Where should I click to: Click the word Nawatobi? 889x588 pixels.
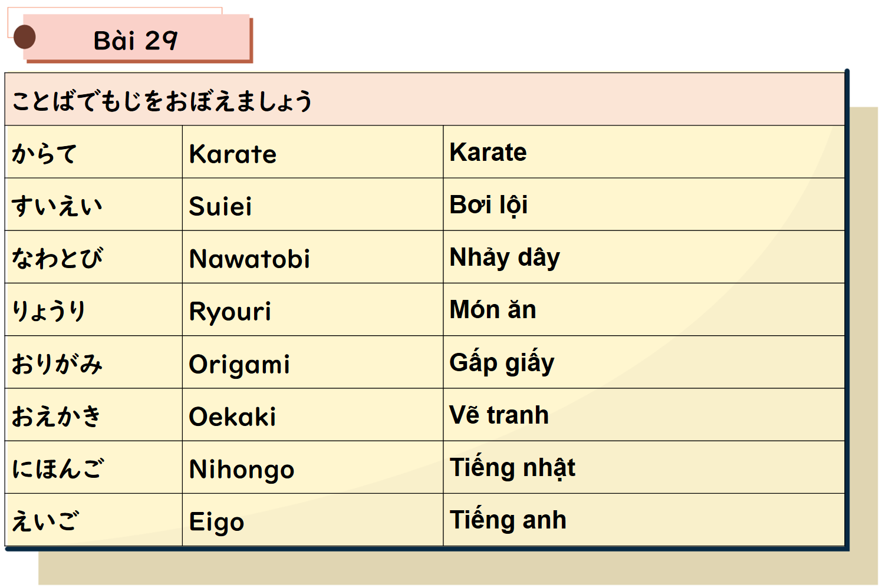[249, 259]
